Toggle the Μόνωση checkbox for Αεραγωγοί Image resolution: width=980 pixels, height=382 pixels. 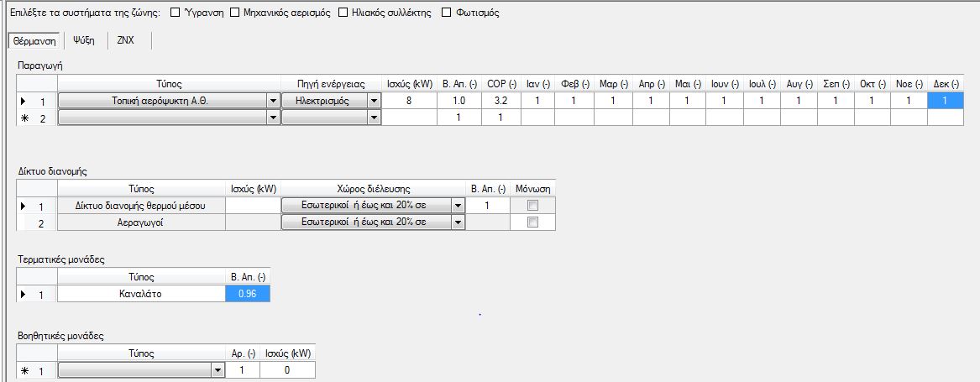click(x=532, y=222)
